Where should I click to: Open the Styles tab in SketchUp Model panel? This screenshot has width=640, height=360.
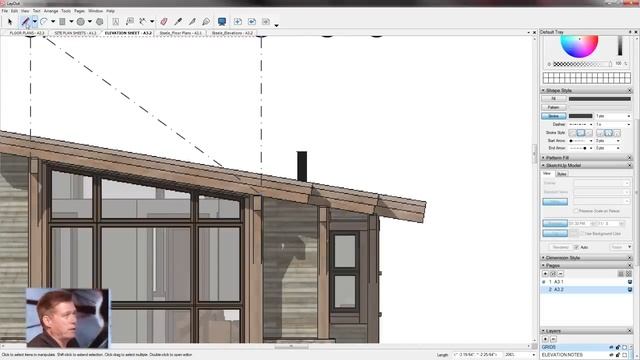(562, 174)
